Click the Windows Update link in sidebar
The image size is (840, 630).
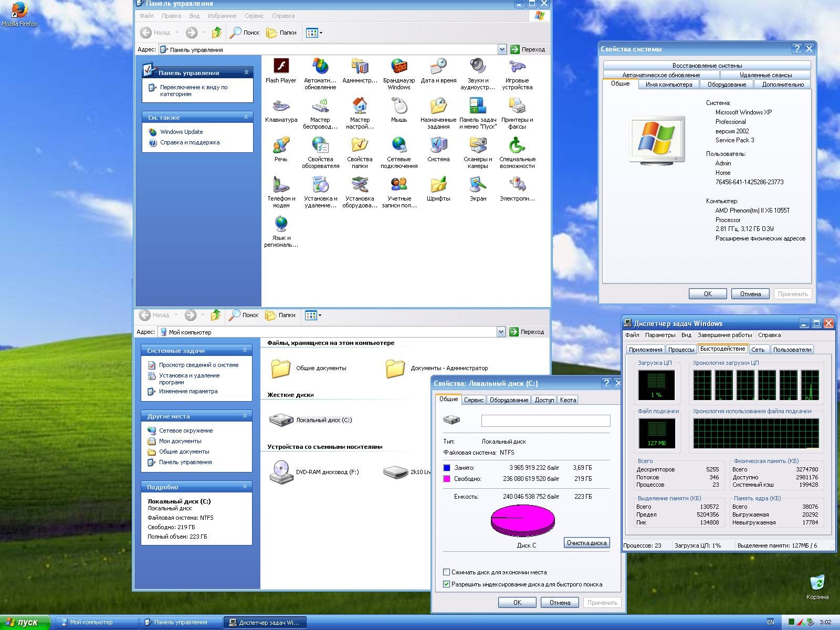(x=181, y=132)
